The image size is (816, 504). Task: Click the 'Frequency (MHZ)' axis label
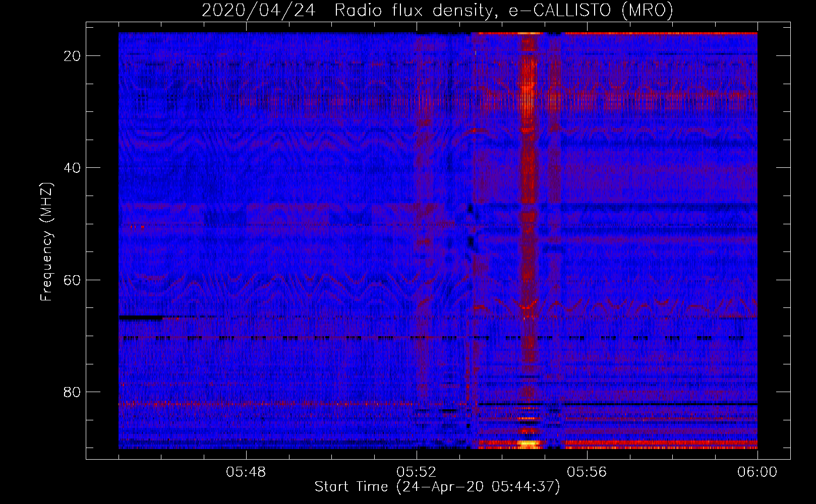click(46, 242)
